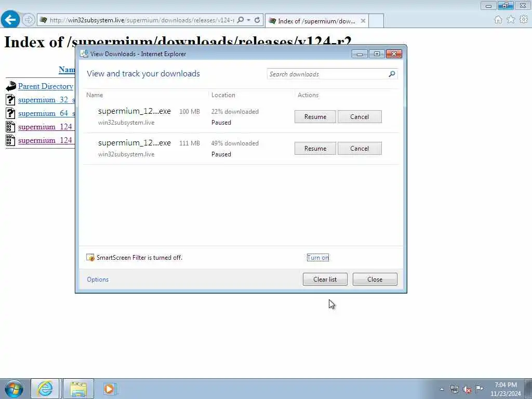Image resolution: width=532 pixels, height=399 pixels.
Task: Open Windows Explorer from the taskbar
Action: tap(78, 389)
